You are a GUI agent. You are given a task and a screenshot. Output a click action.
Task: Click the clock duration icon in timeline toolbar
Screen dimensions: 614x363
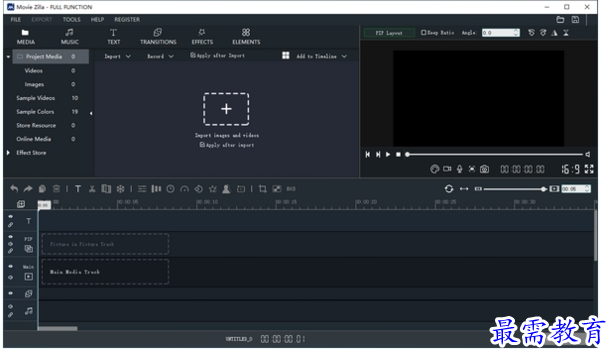point(170,189)
